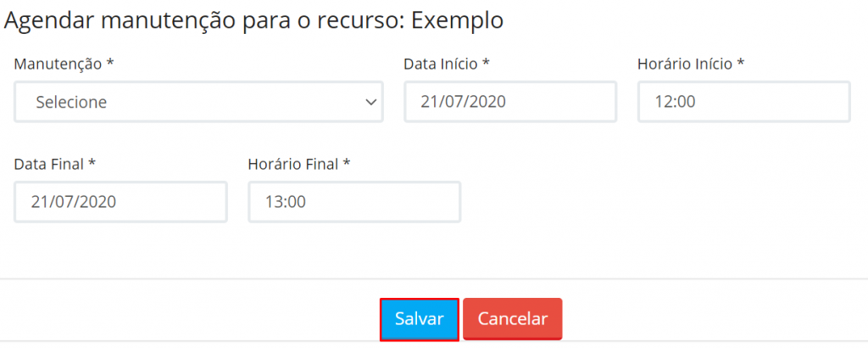Screen dimensions: 868x348
Task: Click the Data Final field label
Action: pyautogui.click(x=48, y=164)
